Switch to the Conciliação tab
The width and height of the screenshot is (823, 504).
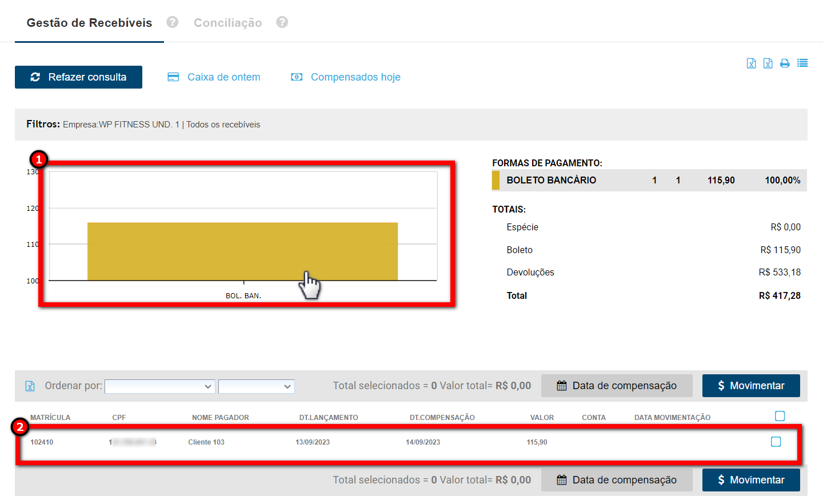pos(227,23)
